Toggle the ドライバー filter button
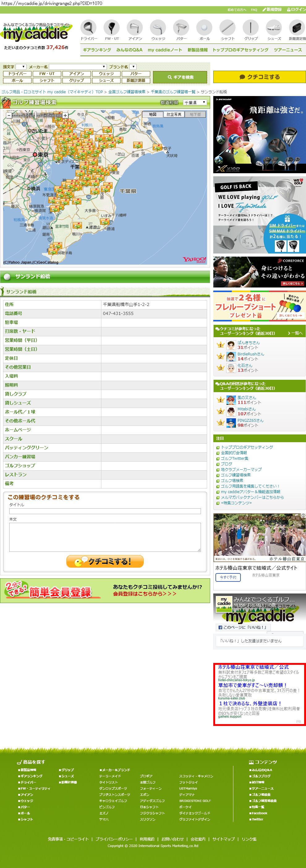 pyautogui.click(x=17, y=73)
